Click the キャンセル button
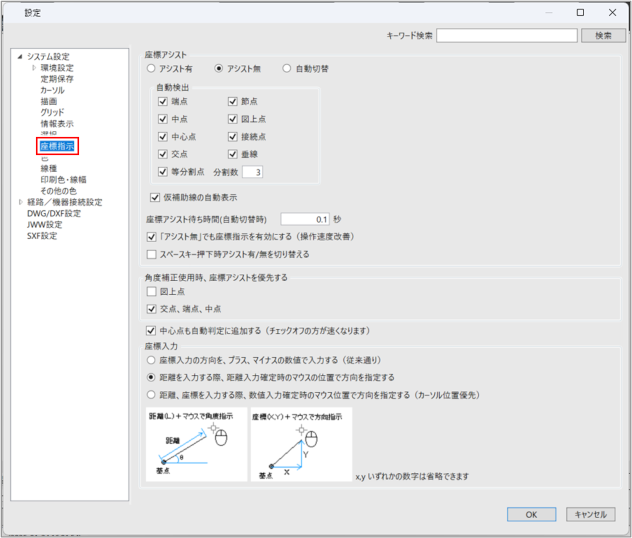The image size is (632, 538). pyautogui.click(x=588, y=514)
